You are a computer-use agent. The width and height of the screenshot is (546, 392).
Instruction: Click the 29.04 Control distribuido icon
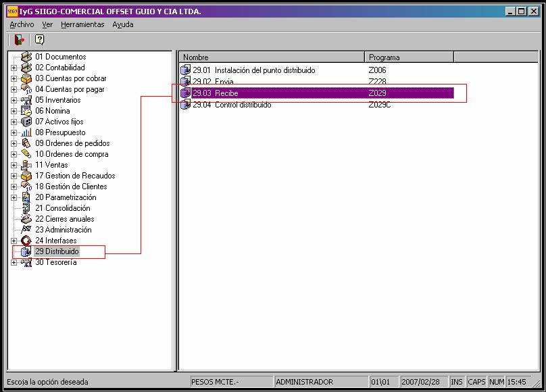click(186, 105)
